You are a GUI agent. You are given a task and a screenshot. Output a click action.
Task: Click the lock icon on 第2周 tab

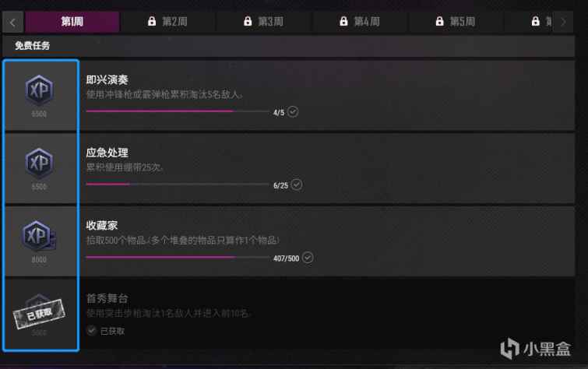(x=152, y=21)
